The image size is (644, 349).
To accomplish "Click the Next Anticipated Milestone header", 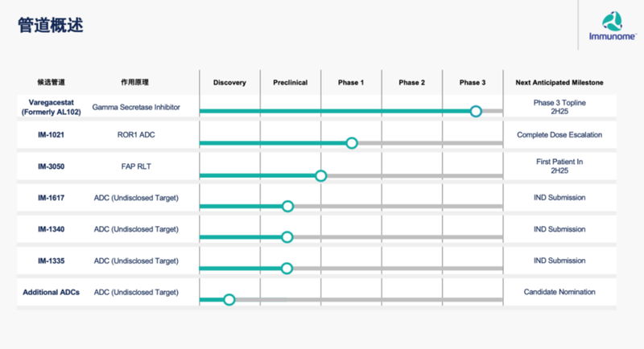I will tap(559, 83).
